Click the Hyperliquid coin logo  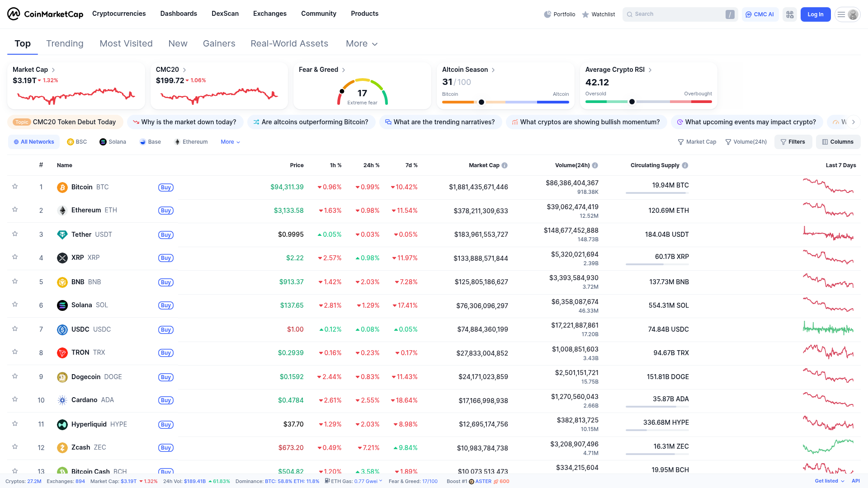(x=62, y=424)
